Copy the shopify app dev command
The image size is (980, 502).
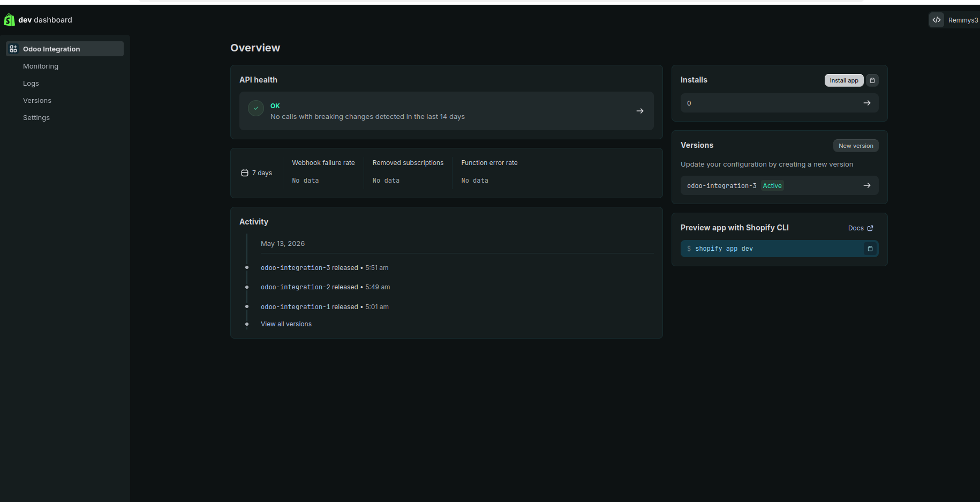click(870, 249)
